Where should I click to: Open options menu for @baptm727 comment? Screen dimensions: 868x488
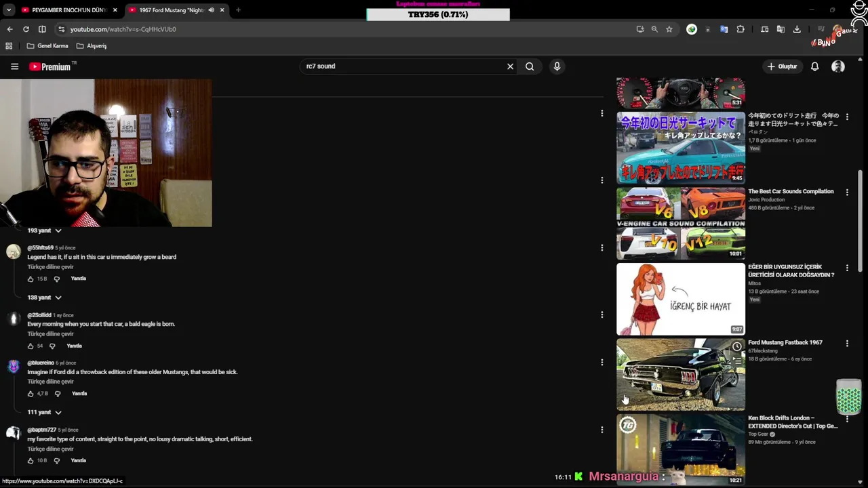[x=601, y=430]
